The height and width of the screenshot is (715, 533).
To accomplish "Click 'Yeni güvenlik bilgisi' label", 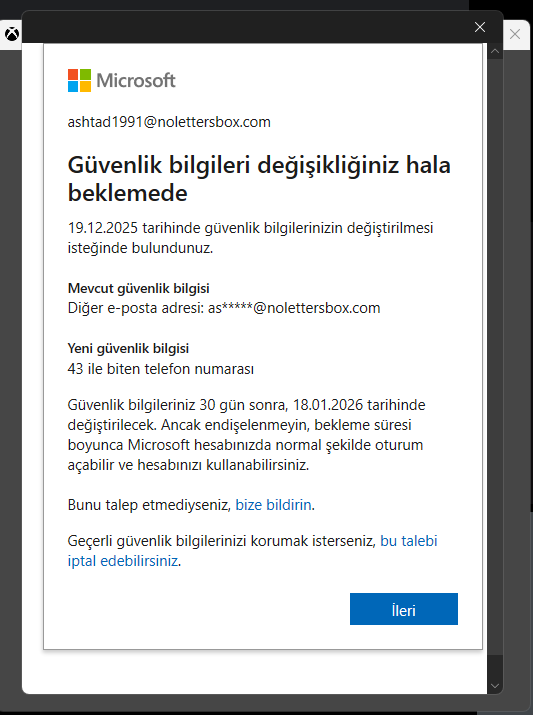I will [128, 348].
